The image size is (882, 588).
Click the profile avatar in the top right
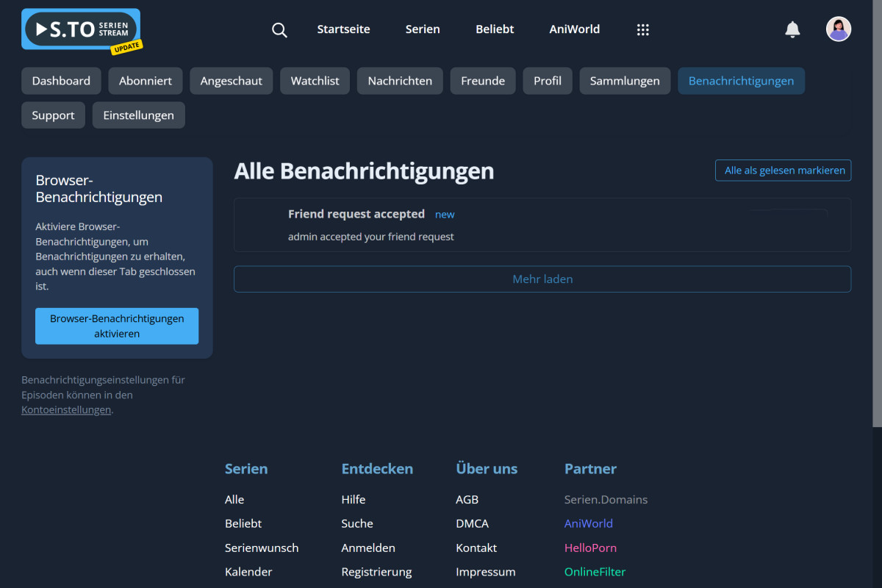pyautogui.click(x=838, y=29)
